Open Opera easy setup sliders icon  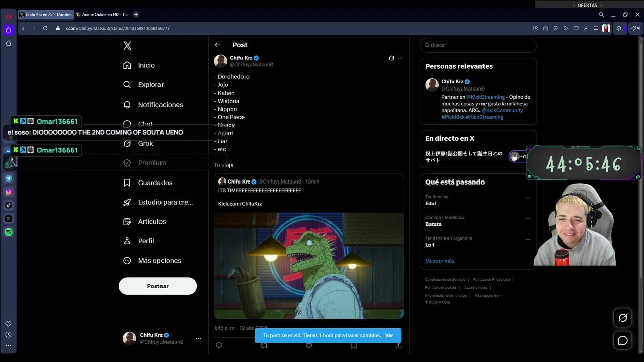(x=596, y=28)
